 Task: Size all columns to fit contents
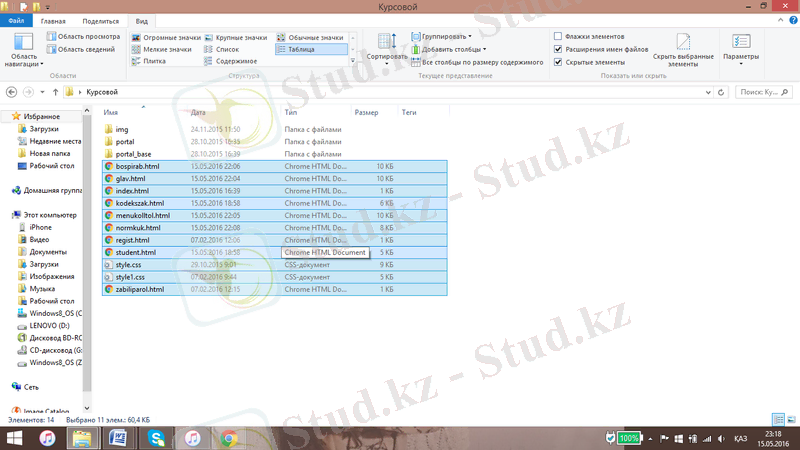[478, 62]
